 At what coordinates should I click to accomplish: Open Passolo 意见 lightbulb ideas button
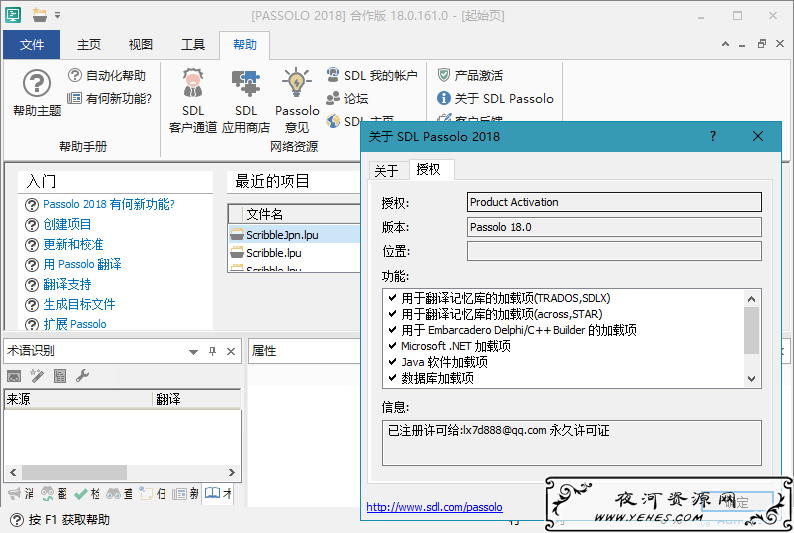[297, 101]
